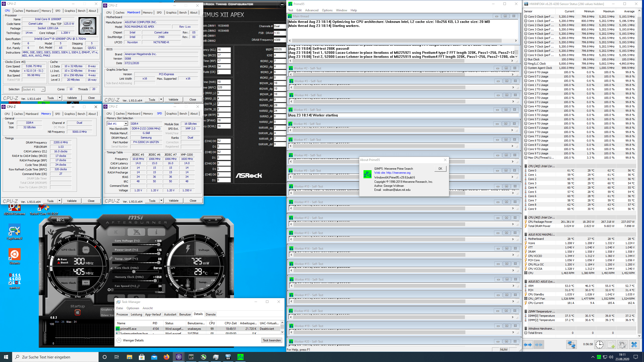Close HWiNFO sensors with blue X icon
This screenshot has height=362, width=644.
pos(634,345)
